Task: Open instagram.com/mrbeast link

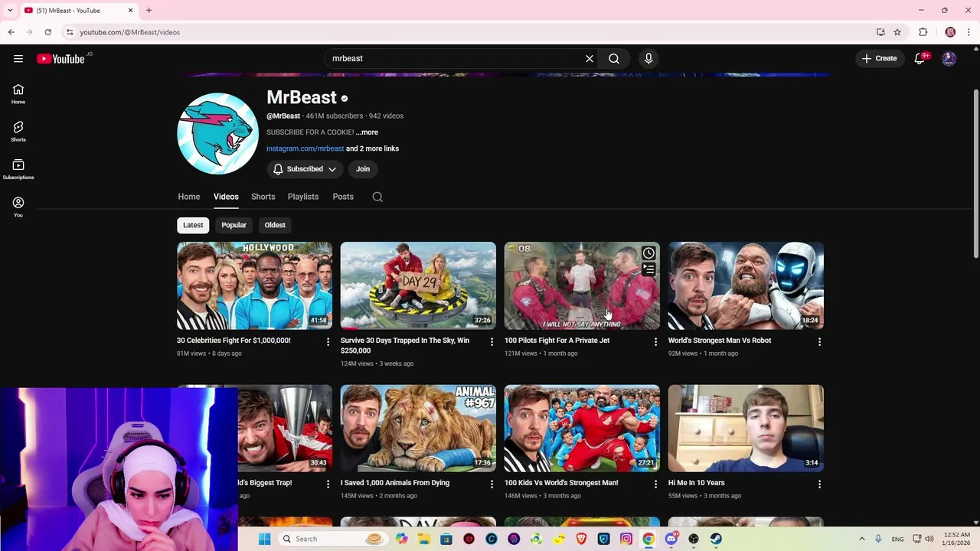Action: pos(305,148)
